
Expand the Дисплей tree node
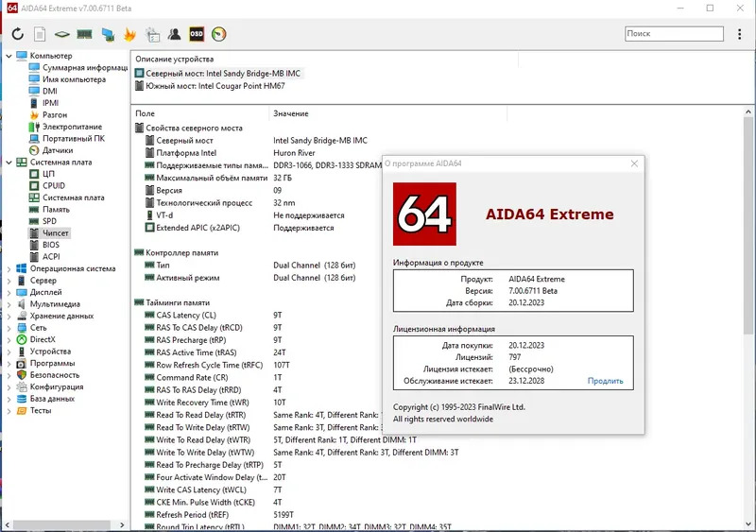coord(9,292)
